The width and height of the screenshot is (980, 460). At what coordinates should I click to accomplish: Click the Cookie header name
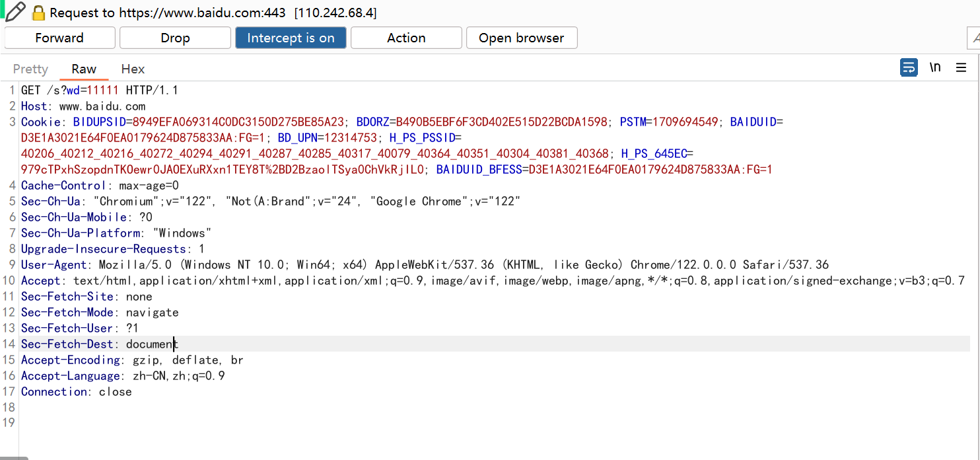point(42,122)
